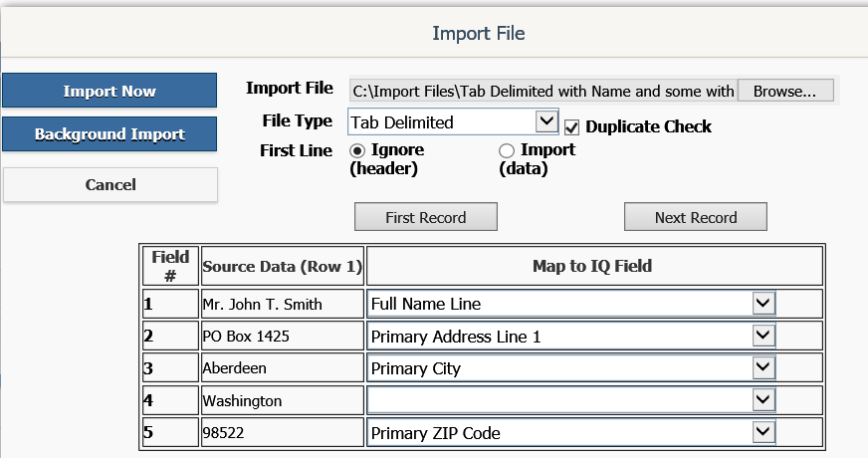The height and width of the screenshot is (458, 868).
Task: Expand the Primary Address Line 1 dropdown
Action: 763,336
